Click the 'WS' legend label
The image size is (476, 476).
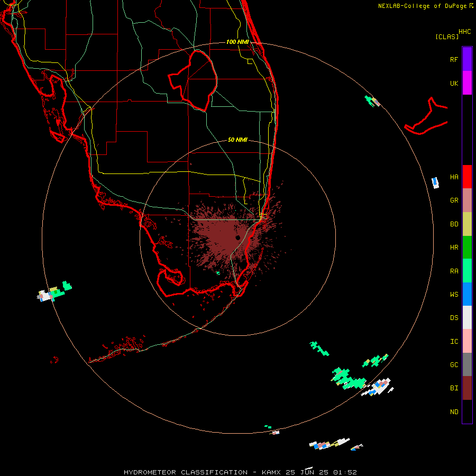click(x=454, y=294)
